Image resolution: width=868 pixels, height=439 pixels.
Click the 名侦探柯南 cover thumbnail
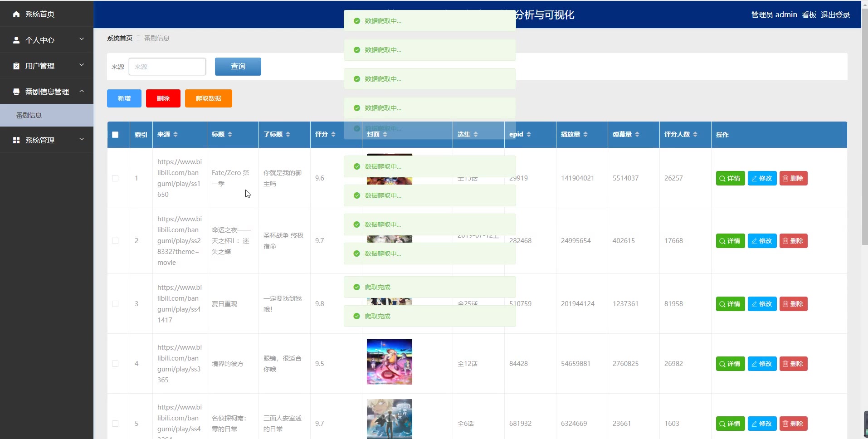390,419
